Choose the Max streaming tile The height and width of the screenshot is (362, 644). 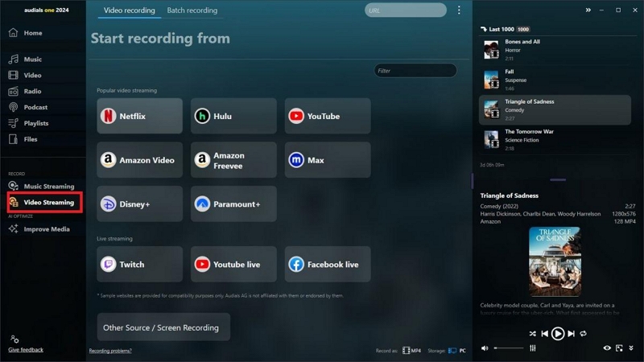pos(328,160)
